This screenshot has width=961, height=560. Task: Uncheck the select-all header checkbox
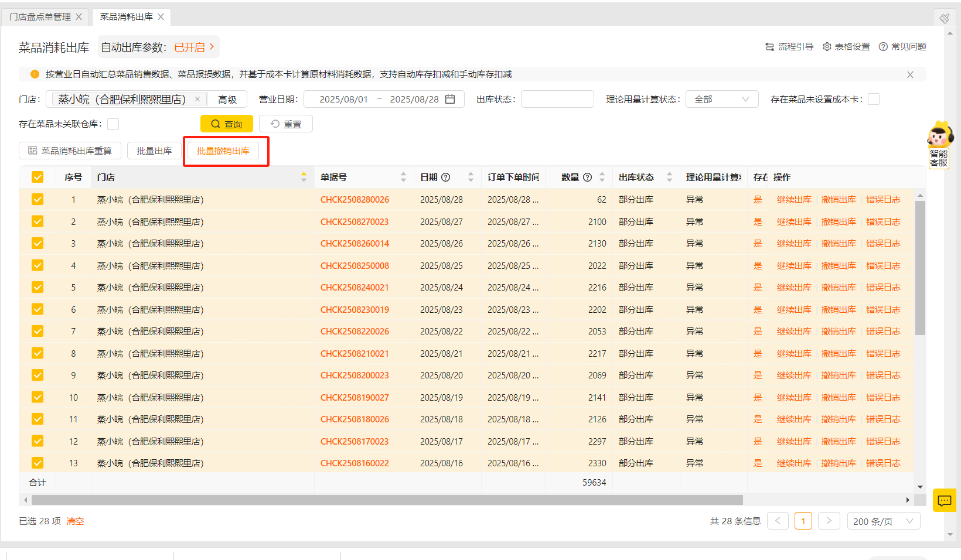(37, 176)
